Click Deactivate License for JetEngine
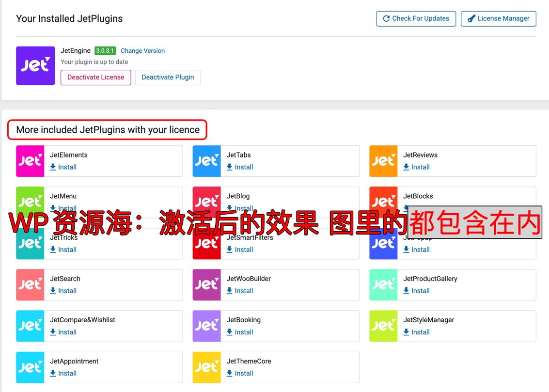The width and height of the screenshot is (549, 392). click(x=95, y=78)
